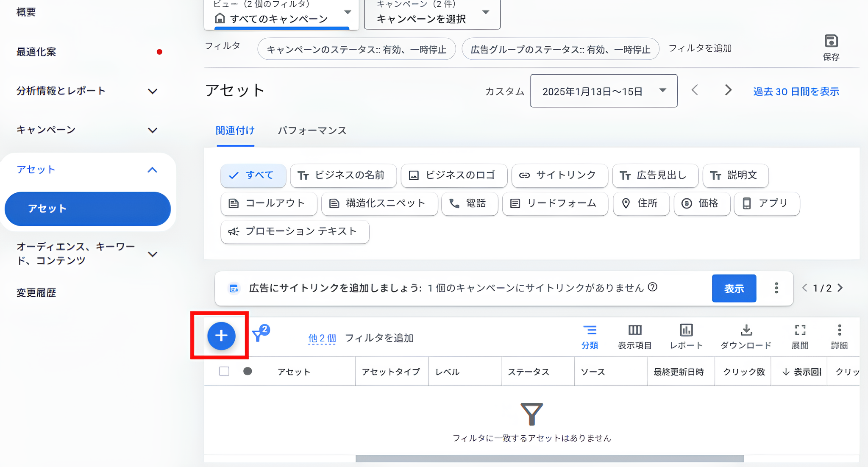
Task: Open the date range dropdown 2025年1月13日〜15日
Action: 603,91
